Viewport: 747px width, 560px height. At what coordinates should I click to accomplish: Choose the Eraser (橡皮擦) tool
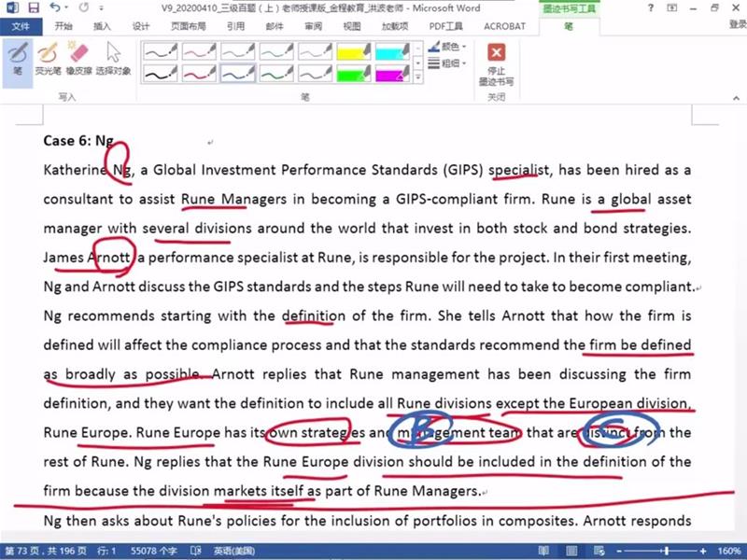(x=78, y=58)
